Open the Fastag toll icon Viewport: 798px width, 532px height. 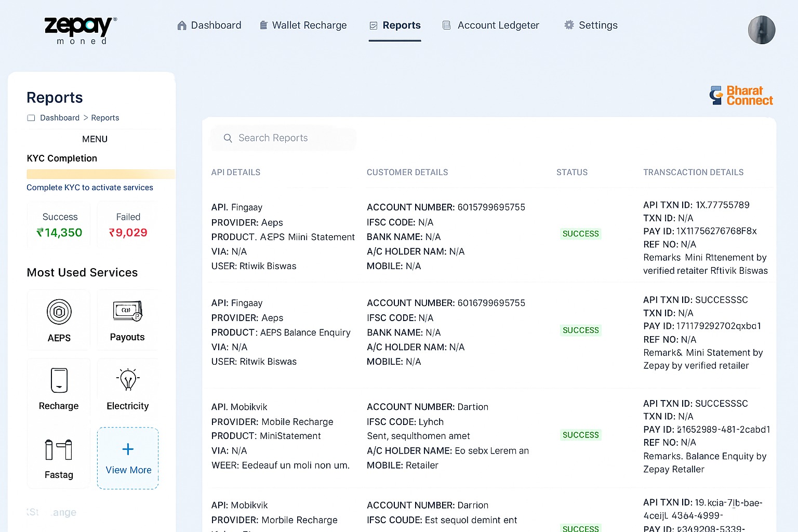(x=59, y=449)
